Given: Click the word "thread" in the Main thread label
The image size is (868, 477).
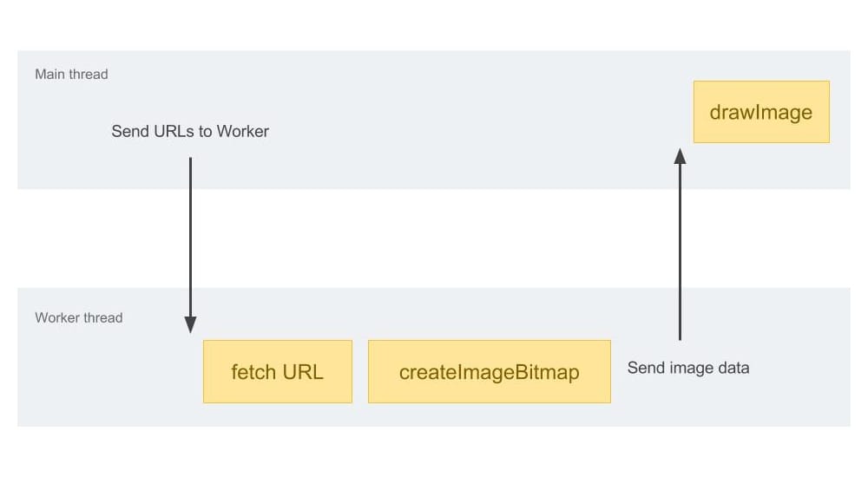Looking at the screenshot, I should point(89,75).
